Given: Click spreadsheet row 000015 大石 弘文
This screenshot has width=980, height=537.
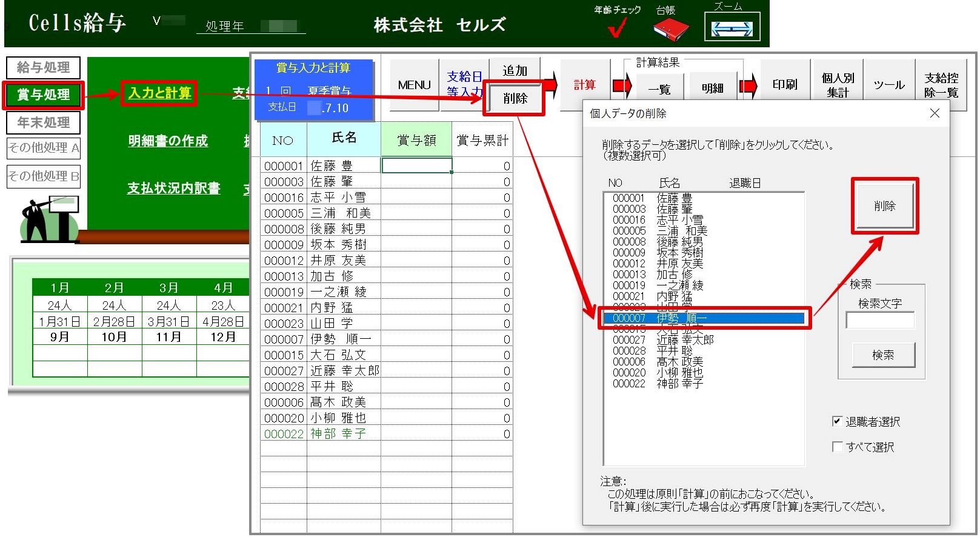Looking at the screenshot, I should coord(387,355).
